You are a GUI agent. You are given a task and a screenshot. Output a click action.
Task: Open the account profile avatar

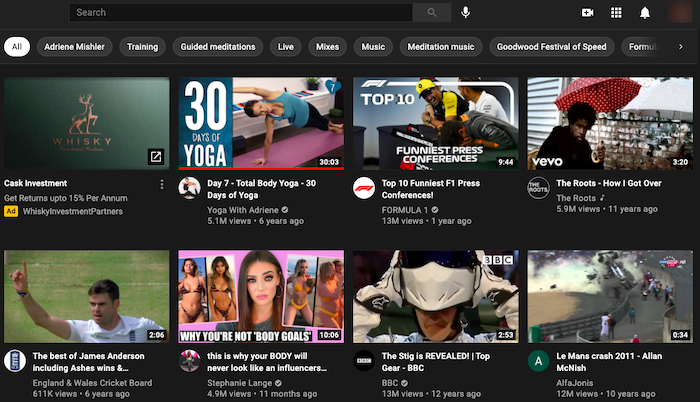[680, 12]
